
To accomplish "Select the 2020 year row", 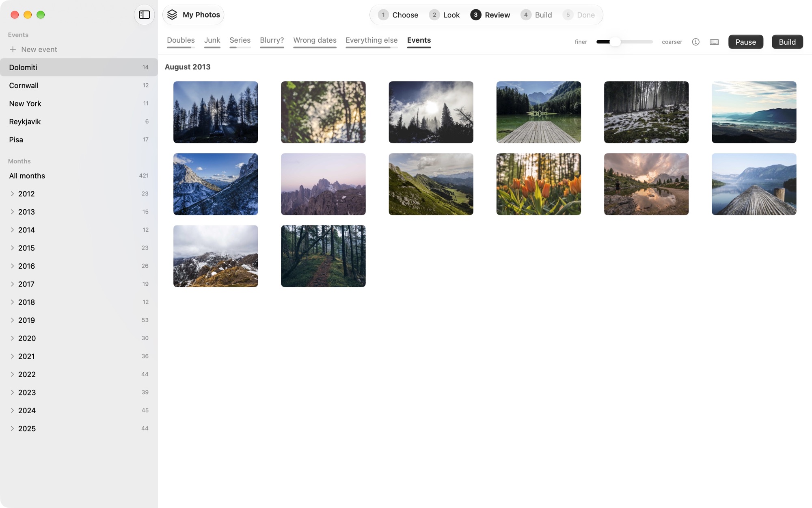I will pos(79,338).
